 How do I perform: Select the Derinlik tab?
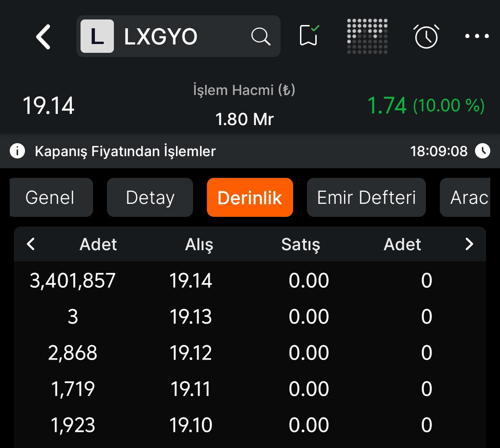[250, 197]
